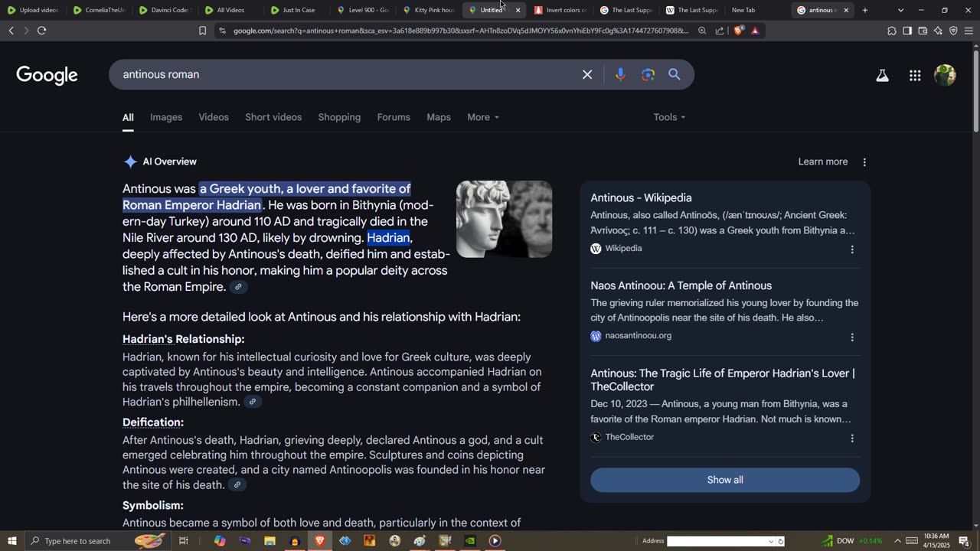Open Google Lens search by image
Screen dimensions: 980x551
coord(648,74)
